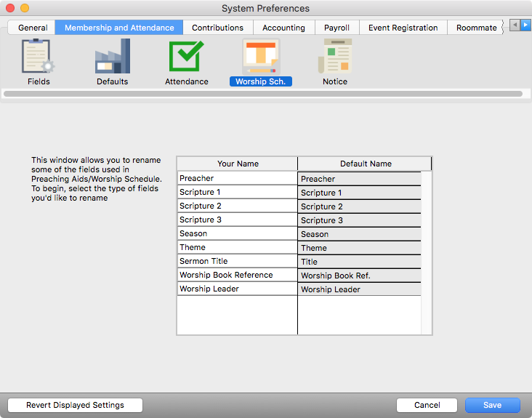532x418 pixels.
Task: Open the Contributions tab
Action: [217, 28]
